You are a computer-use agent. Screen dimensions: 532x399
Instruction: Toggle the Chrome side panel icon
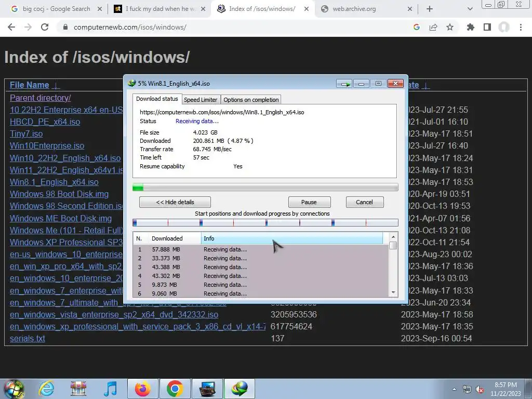(487, 27)
